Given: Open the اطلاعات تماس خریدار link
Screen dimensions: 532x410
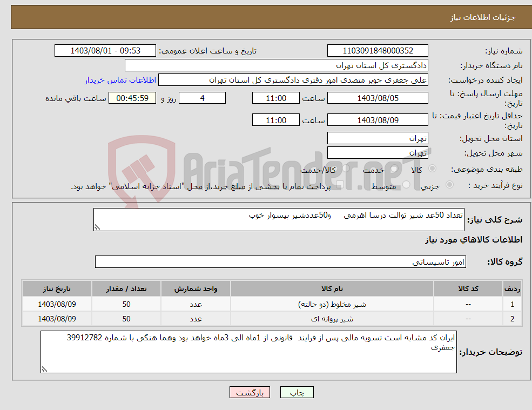Looking at the screenshot, I should (120, 80).
